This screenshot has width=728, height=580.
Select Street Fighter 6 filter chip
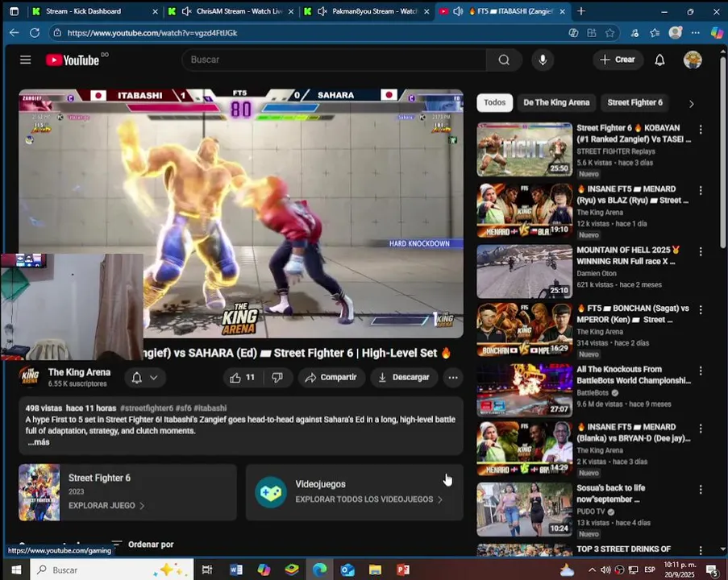click(634, 102)
